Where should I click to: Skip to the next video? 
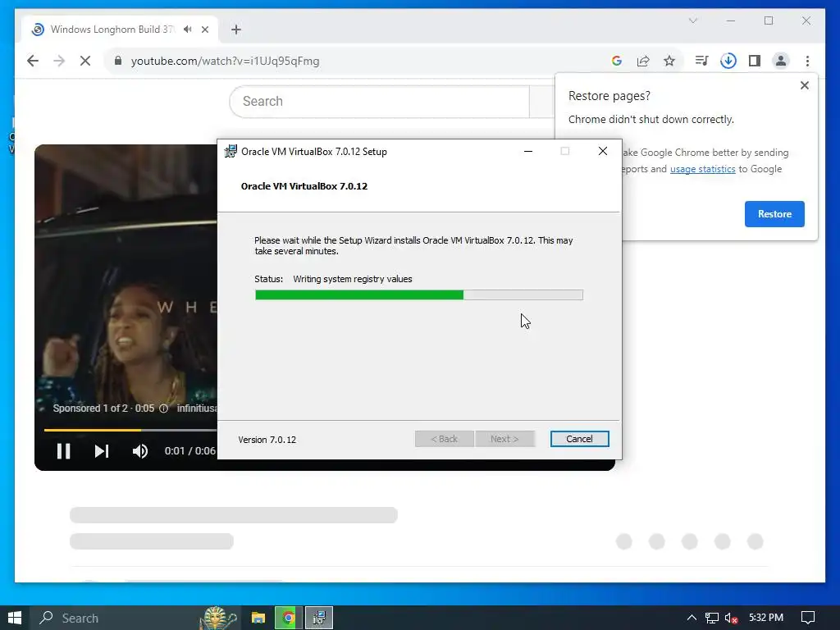click(102, 451)
